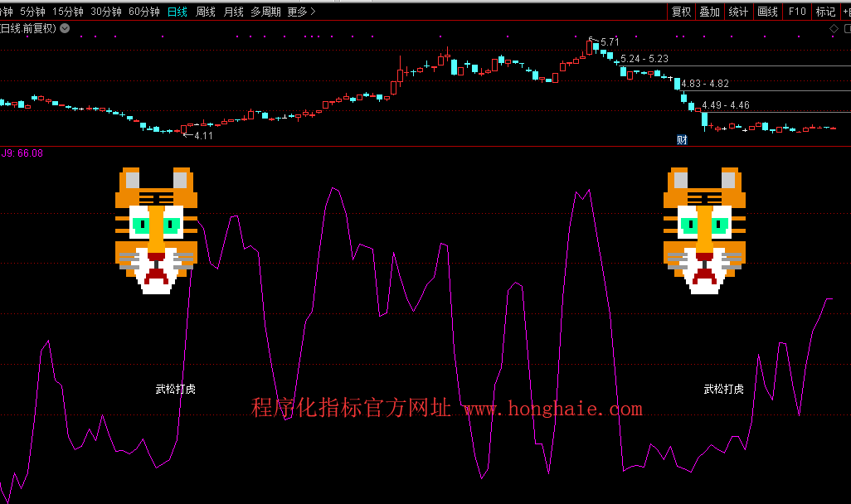This screenshot has width=851, height=504.
Task: Select the 多周期 multi-period view
Action: [265, 12]
